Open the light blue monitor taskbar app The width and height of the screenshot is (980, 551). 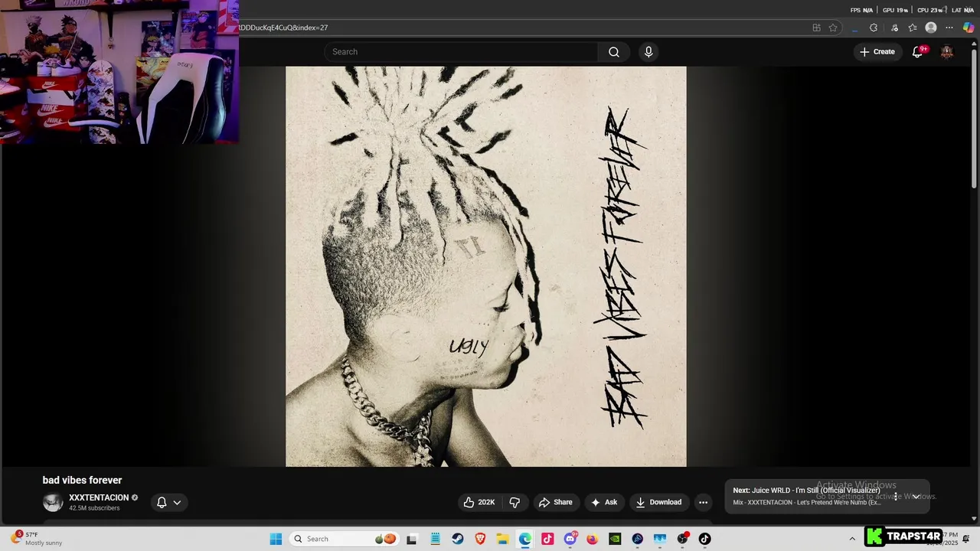point(660,539)
